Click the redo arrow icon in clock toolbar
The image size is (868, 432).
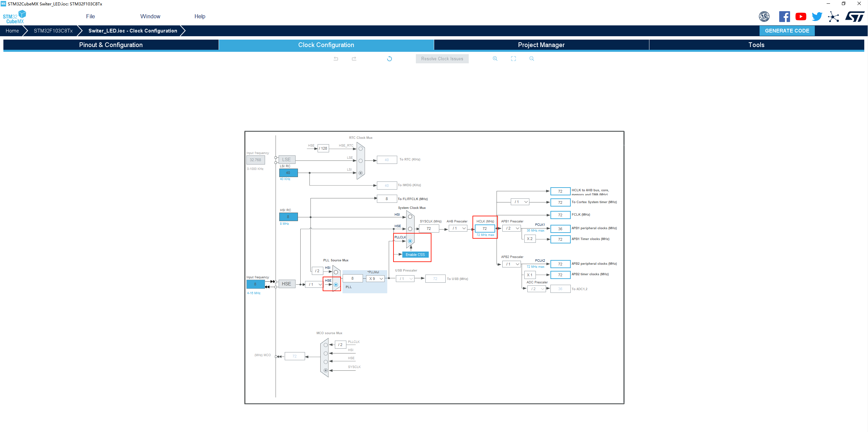click(354, 59)
